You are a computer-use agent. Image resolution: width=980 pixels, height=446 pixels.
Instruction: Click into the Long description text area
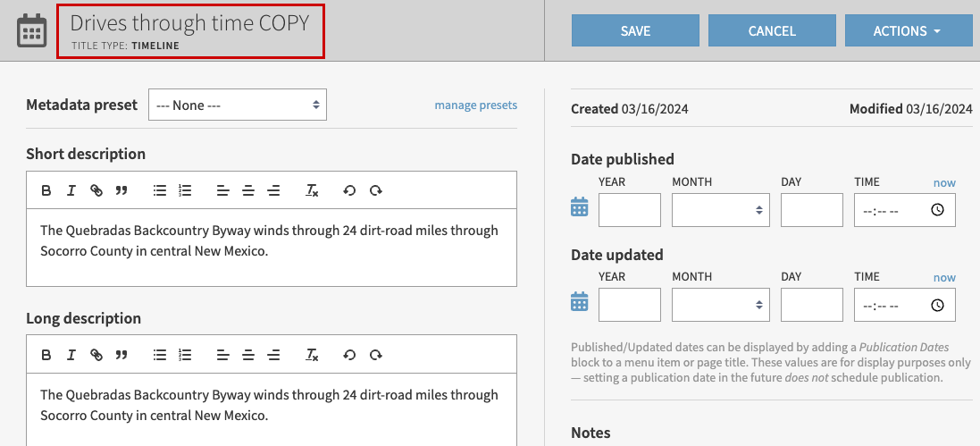coord(272,409)
